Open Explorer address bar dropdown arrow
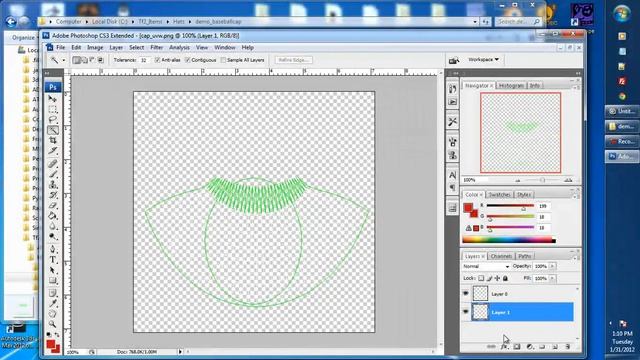Viewport: 640px width, 360px height. [x=475, y=22]
